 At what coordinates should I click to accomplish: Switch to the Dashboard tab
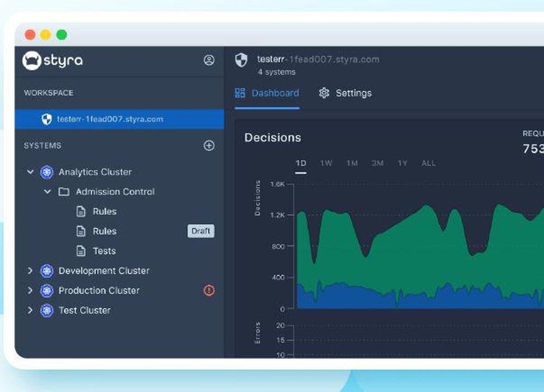point(267,93)
